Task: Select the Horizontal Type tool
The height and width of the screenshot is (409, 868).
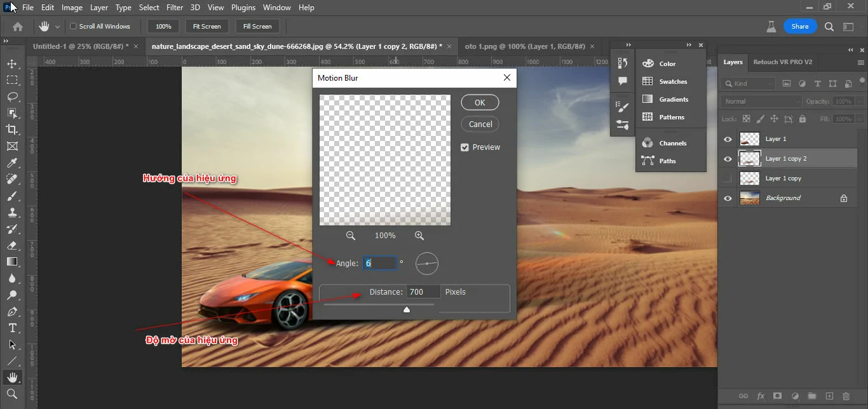Action: [x=11, y=328]
